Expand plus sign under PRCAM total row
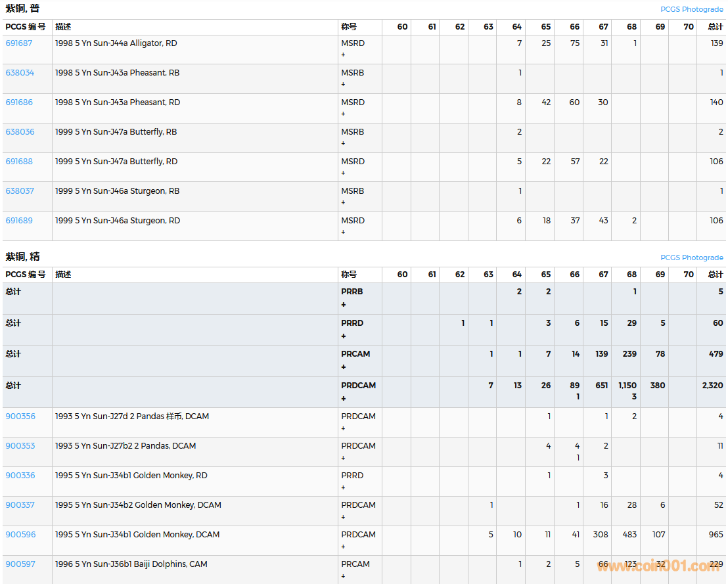Screen dimensions: 728x584 pyautogui.click(x=343, y=367)
